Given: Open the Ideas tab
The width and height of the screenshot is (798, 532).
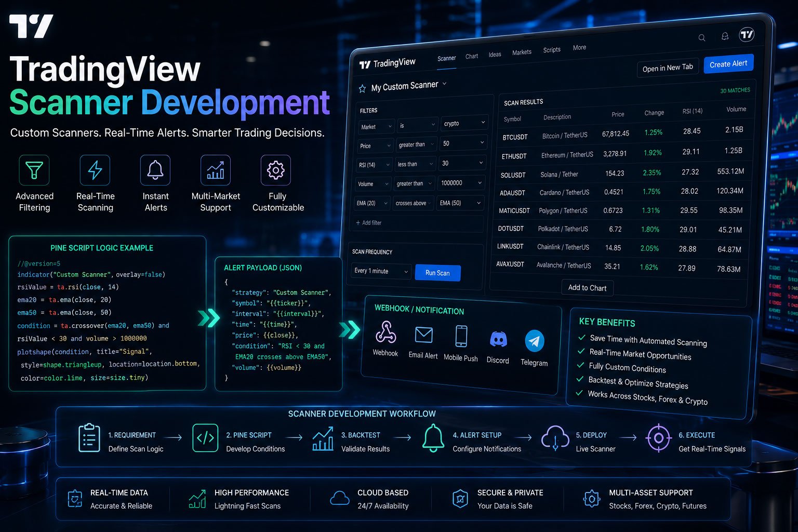Looking at the screenshot, I should (x=495, y=55).
